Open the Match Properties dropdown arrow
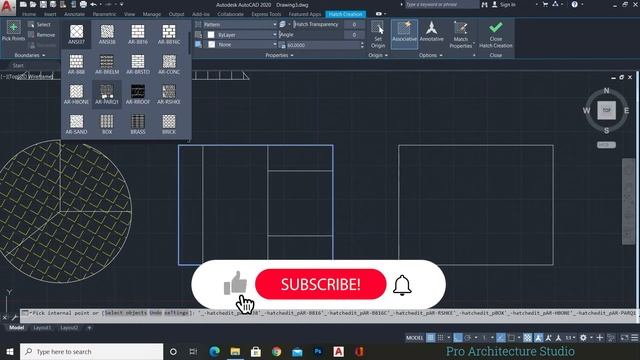 tap(474, 43)
